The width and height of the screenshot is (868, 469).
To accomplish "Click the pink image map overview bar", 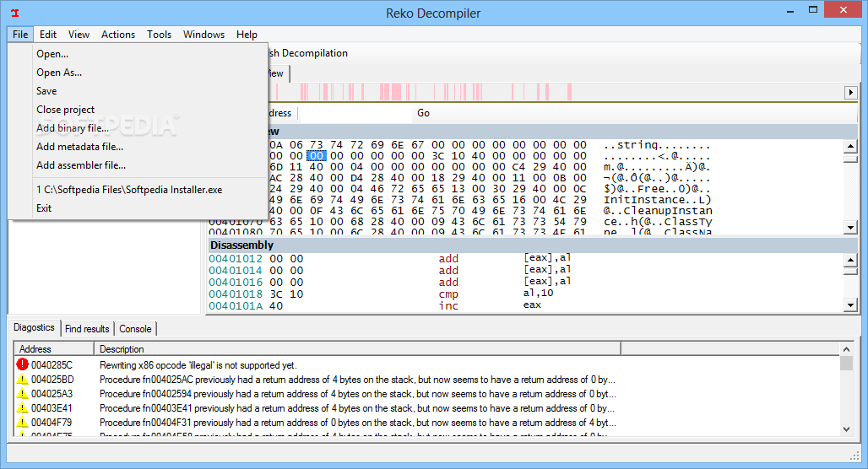I will (556, 92).
